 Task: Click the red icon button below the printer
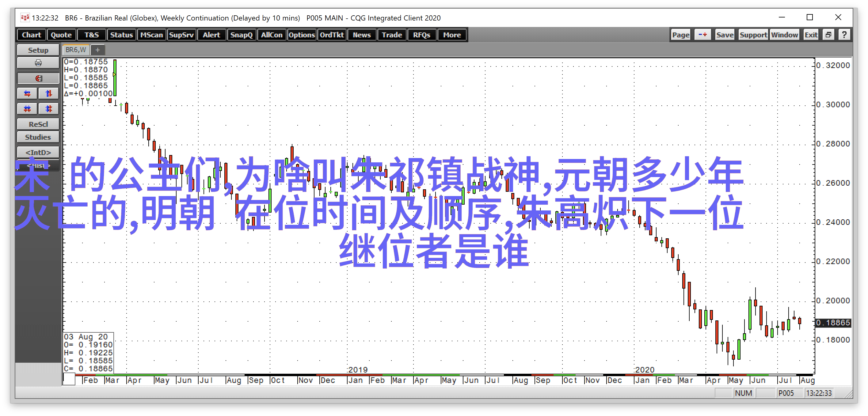coord(38,78)
